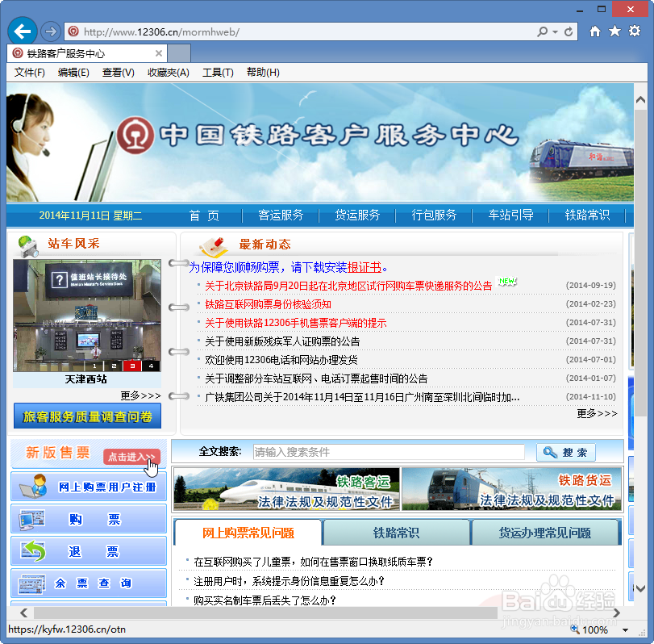Image resolution: width=654 pixels, height=644 pixels.
Task: Click the 购票 button
Action: pos(89,519)
